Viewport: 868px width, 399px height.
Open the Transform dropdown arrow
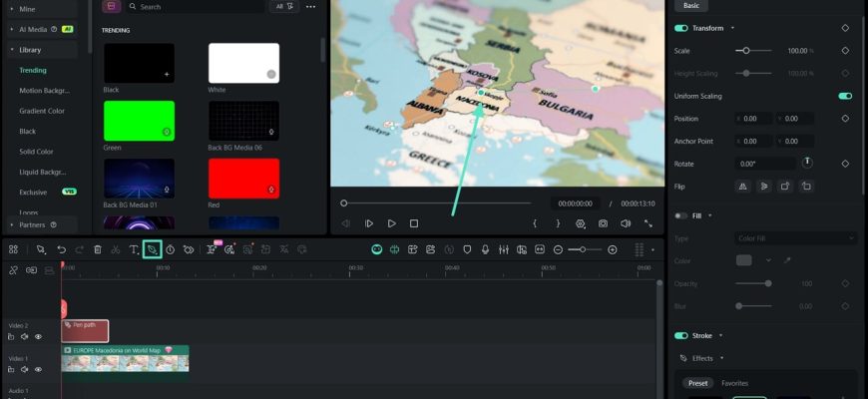(x=733, y=28)
